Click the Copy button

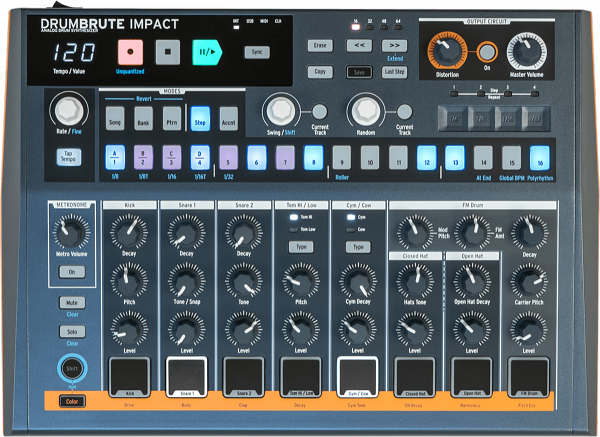pos(320,72)
